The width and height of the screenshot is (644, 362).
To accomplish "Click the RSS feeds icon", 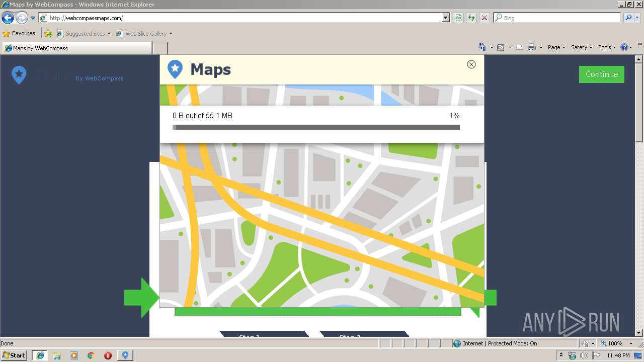I will 501,47.
